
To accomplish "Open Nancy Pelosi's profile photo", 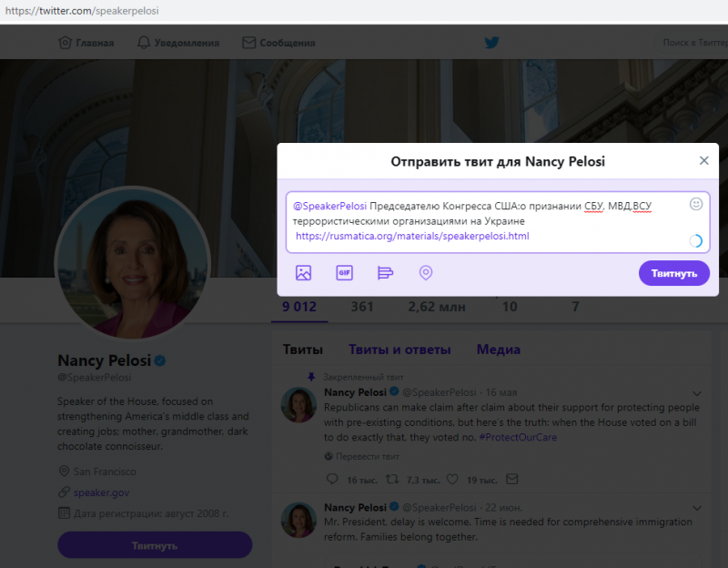I will pyautogui.click(x=132, y=263).
